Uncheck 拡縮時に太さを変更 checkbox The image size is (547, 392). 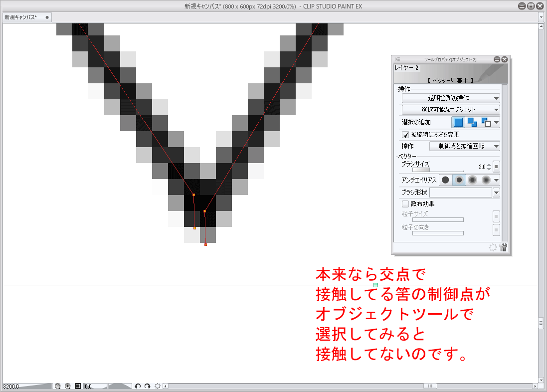tap(405, 135)
